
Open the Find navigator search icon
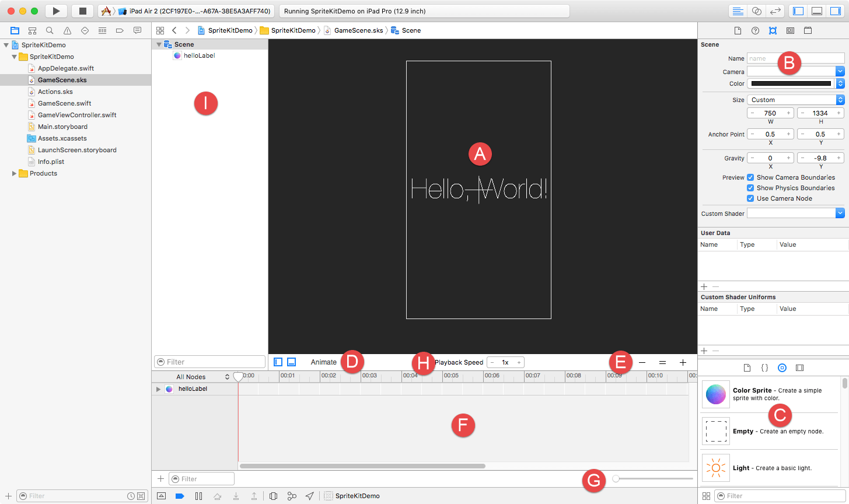click(x=50, y=30)
